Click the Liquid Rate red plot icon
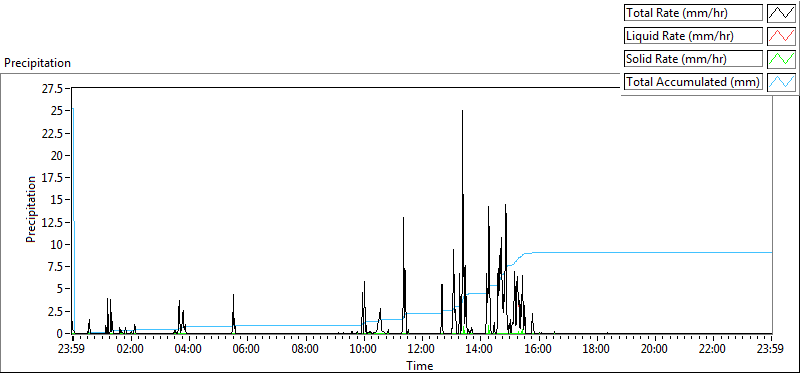Screen dimensions: 800x373 point(781,36)
